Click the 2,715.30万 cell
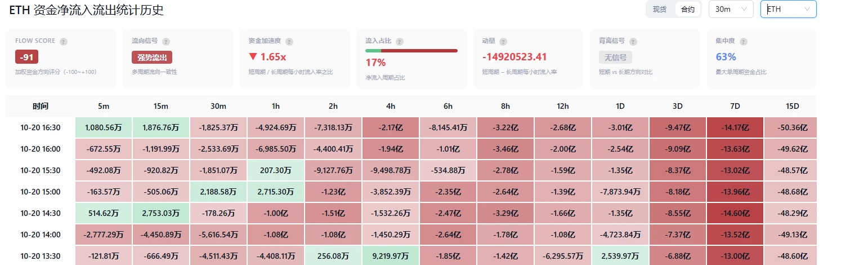The image size is (868, 265). point(276,192)
